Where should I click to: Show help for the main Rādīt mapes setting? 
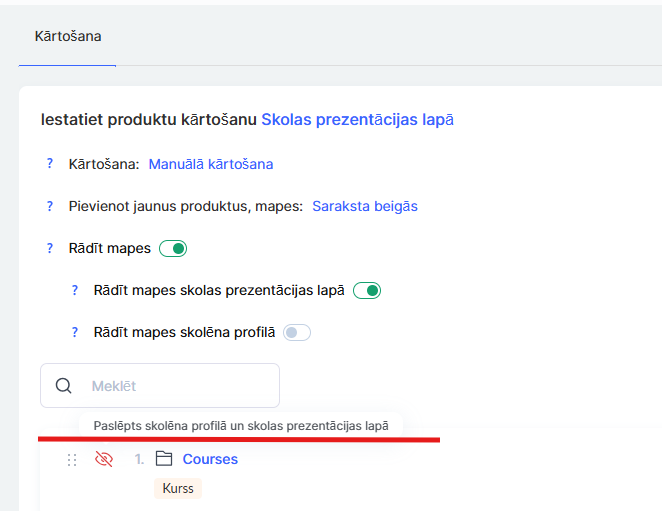pyautogui.click(x=50, y=248)
